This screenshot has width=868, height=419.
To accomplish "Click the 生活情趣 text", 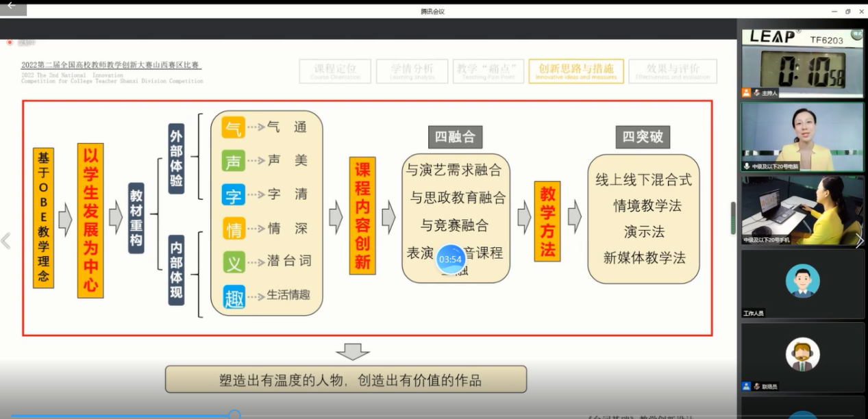I will [x=288, y=295].
